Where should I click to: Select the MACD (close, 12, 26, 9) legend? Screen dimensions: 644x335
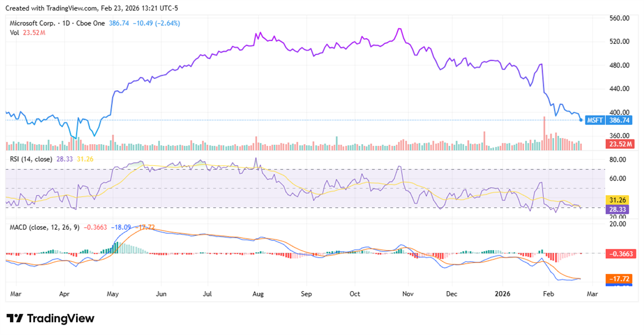click(45, 227)
